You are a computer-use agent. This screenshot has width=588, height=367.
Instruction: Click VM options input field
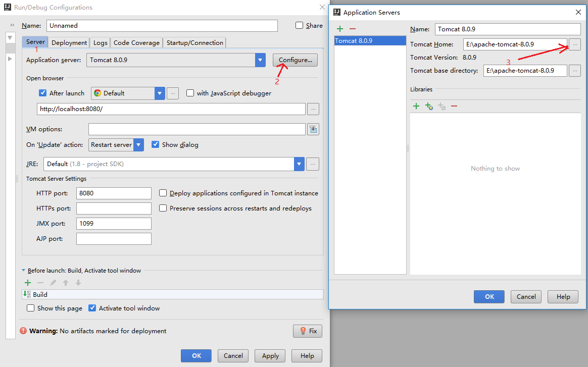pyautogui.click(x=197, y=129)
